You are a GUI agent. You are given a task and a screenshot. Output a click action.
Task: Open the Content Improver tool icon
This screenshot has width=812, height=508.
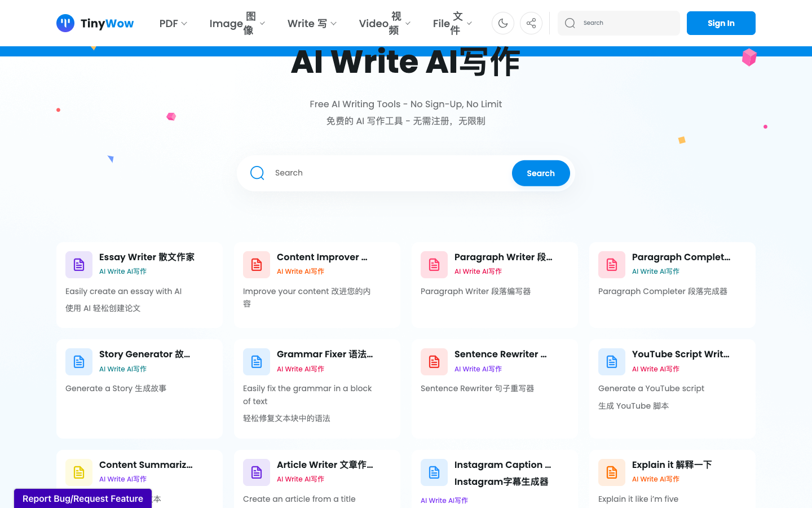pyautogui.click(x=256, y=264)
